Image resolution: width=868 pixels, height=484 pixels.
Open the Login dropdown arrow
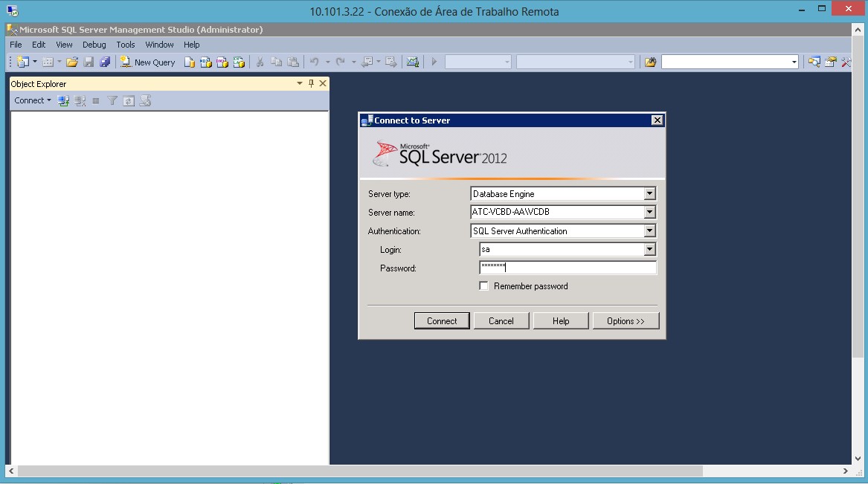tap(649, 250)
